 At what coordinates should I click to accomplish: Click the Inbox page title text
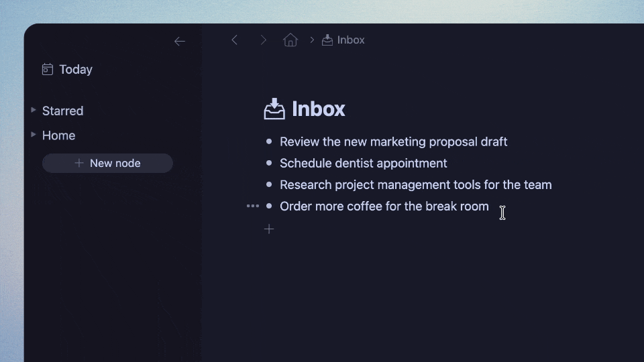pyautogui.click(x=318, y=109)
